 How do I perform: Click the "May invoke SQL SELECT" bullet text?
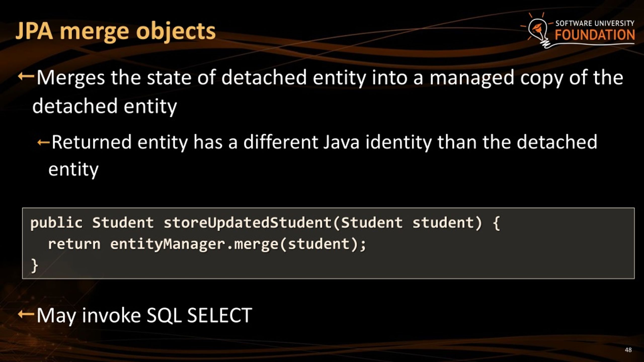click(x=144, y=315)
